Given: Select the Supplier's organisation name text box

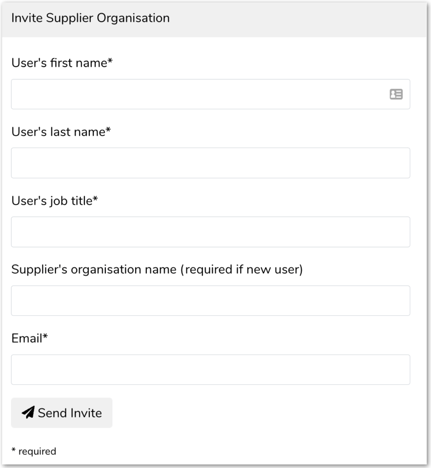Looking at the screenshot, I should [211, 301].
